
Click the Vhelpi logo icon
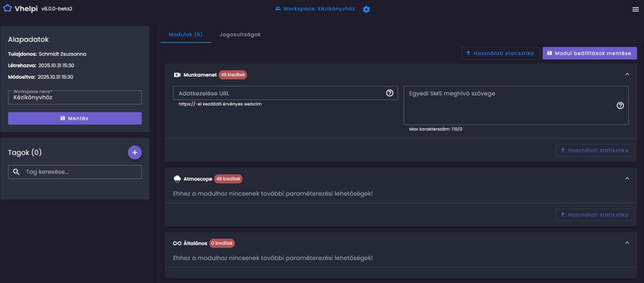pos(7,8)
